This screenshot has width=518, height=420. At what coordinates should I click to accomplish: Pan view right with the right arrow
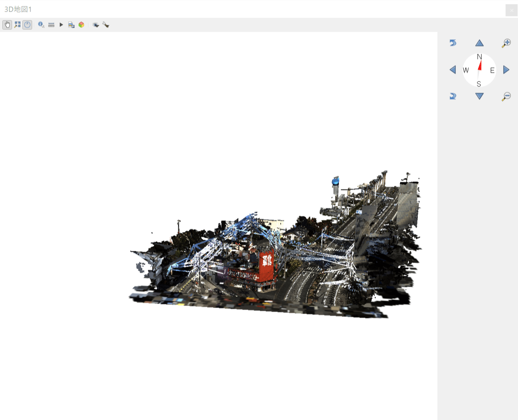[x=506, y=70]
